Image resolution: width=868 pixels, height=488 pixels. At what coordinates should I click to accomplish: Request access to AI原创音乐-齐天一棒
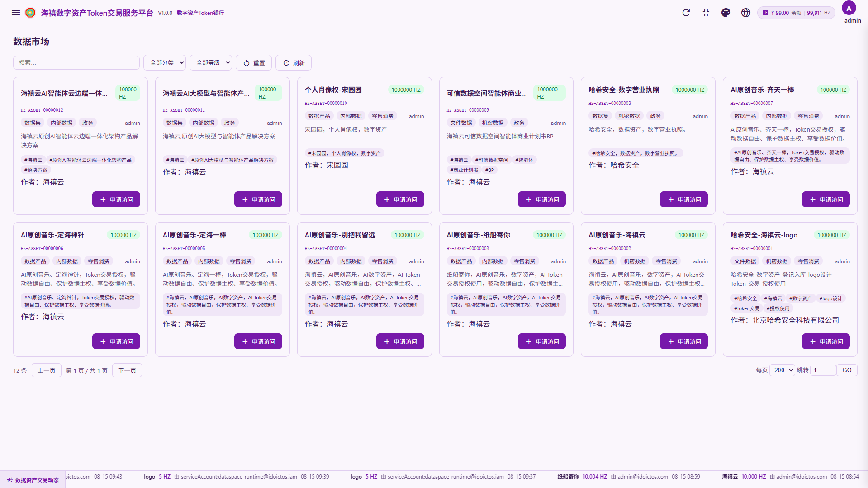point(826,199)
